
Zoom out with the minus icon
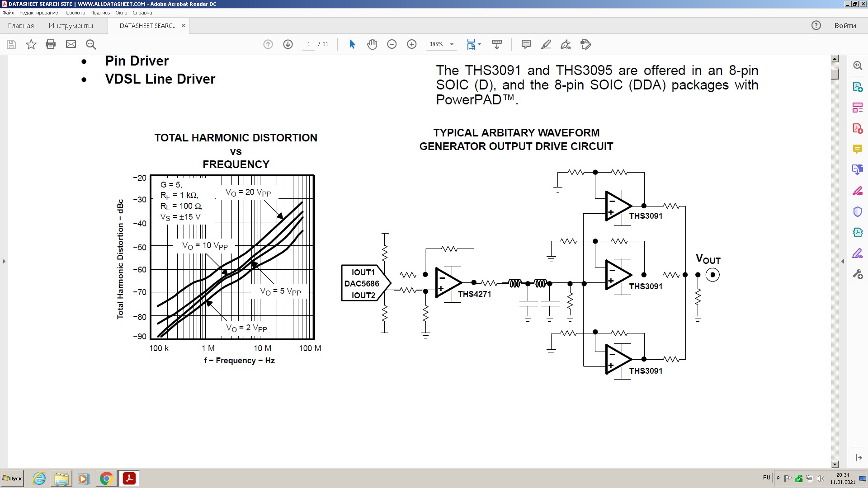click(x=392, y=44)
